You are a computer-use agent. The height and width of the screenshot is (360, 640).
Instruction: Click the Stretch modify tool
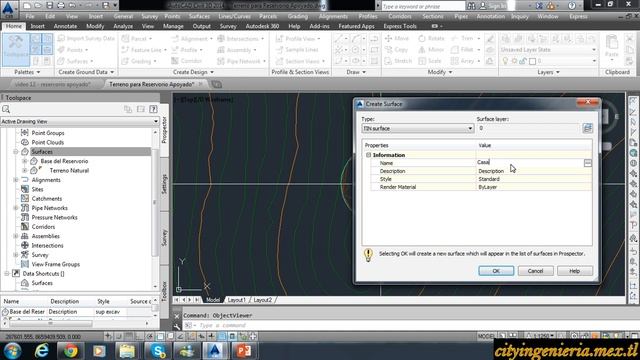[398, 61]
